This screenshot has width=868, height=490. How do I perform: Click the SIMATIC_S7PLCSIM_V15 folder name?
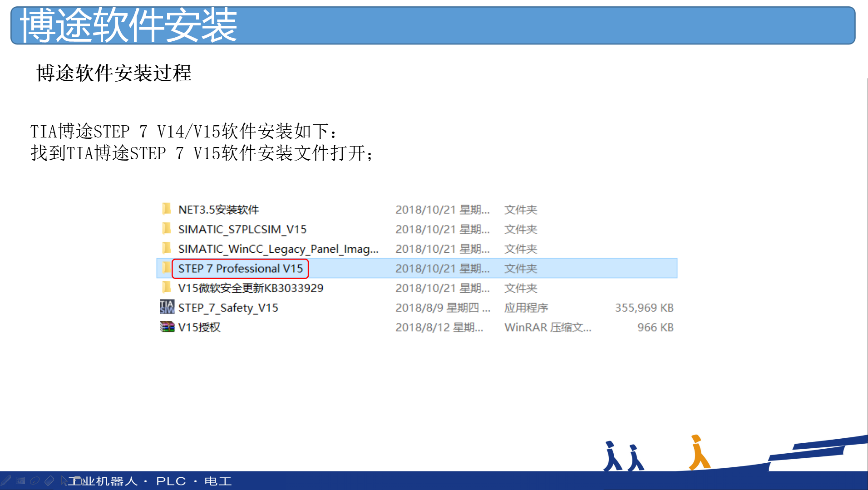[x=242, y=230]
